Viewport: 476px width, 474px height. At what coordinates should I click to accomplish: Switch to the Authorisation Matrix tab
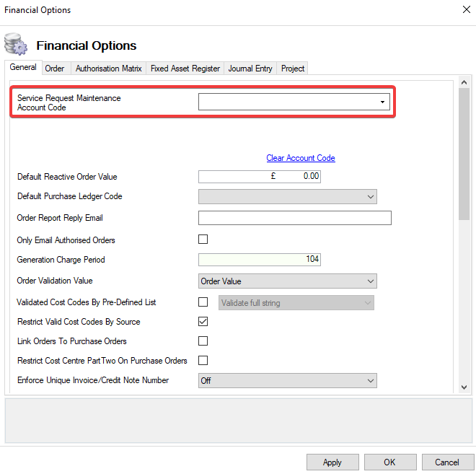click(108, 69)
